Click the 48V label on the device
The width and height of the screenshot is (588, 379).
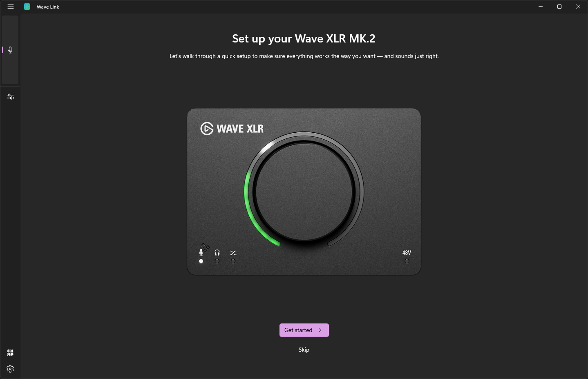[x=407, y=253]
